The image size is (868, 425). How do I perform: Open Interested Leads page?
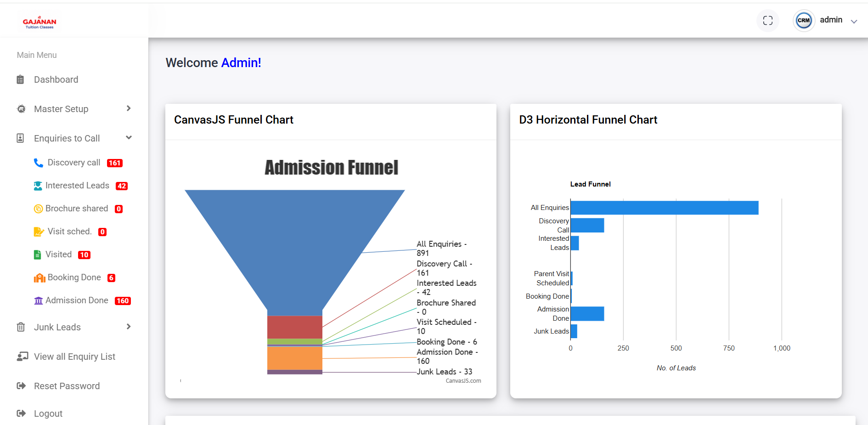coord(77,186)
